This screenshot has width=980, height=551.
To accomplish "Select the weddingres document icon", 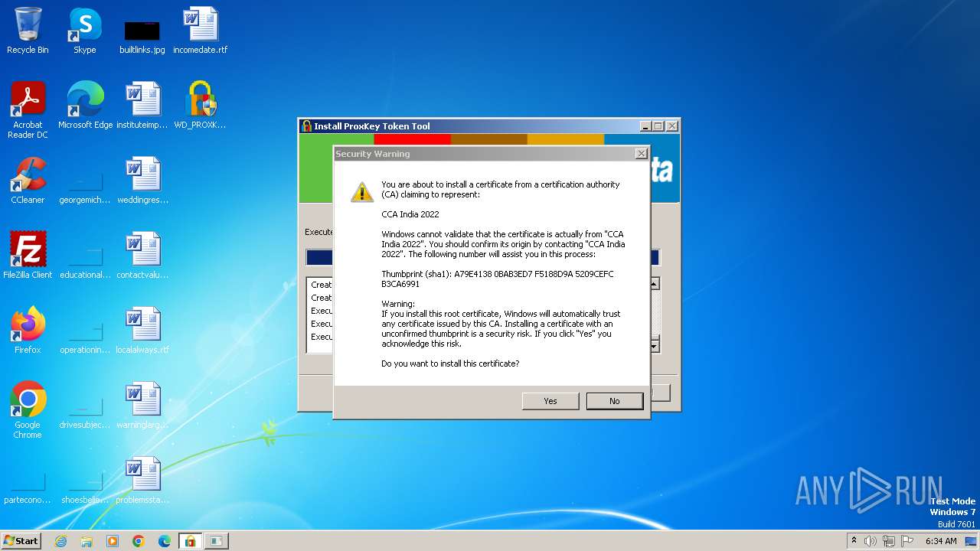I will (x=142, y=181).
